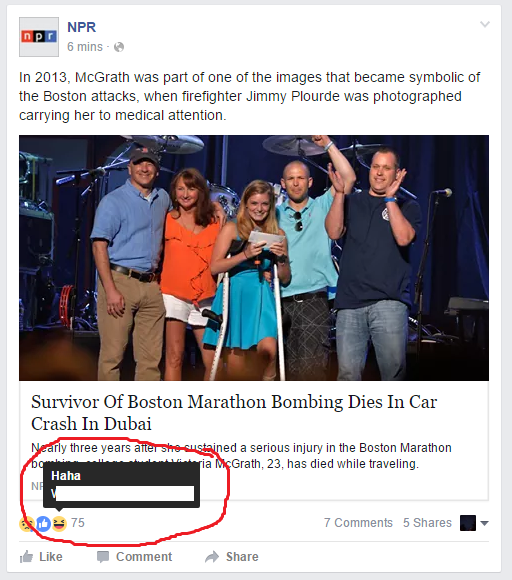Click the Like thumbs-up button
Image resolution: width=512 pixels, height=580 pixels.
point(41,556)
